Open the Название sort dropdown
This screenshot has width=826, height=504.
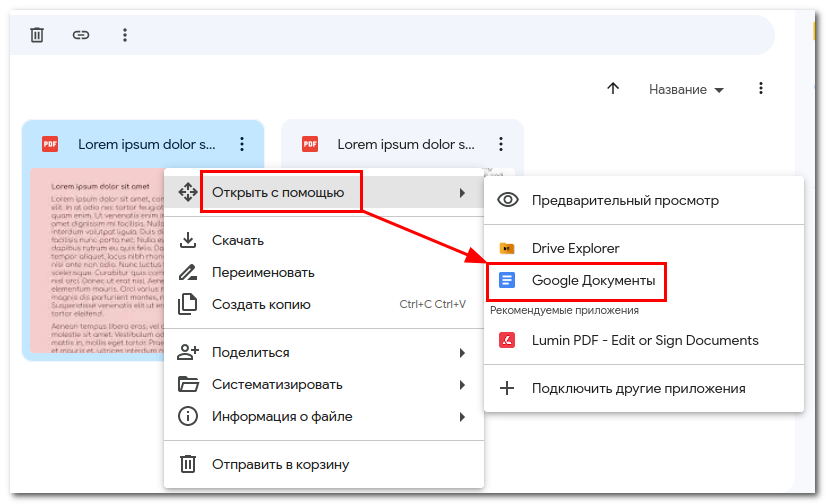tap(686, 90)
